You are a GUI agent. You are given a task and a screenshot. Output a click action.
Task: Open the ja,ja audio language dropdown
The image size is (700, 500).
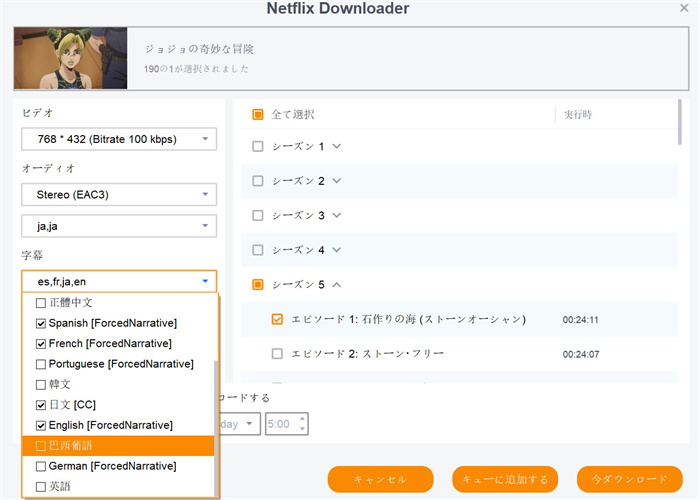coord(119,226)
